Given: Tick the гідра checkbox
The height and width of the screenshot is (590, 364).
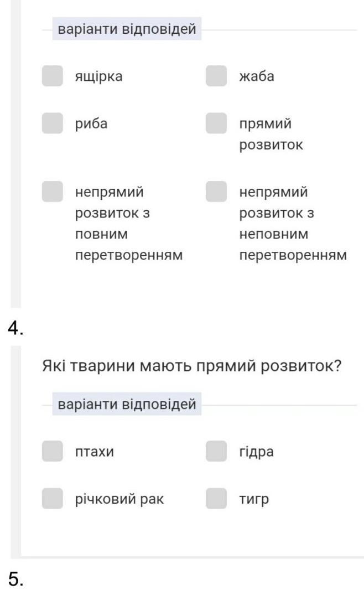Looking at the screenshot, I should 216,452.
